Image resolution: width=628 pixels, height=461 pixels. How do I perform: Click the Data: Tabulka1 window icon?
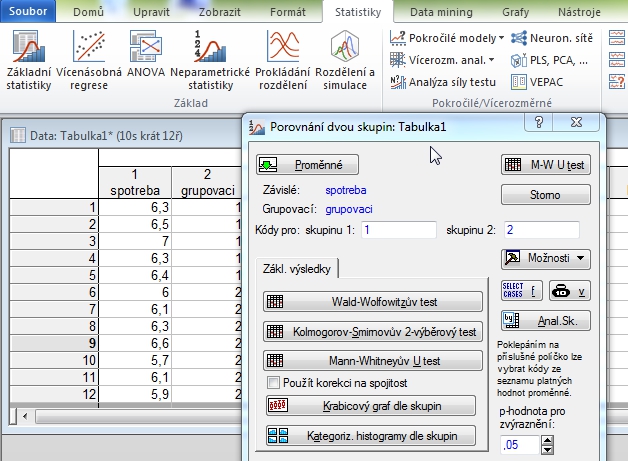point(18,135)
